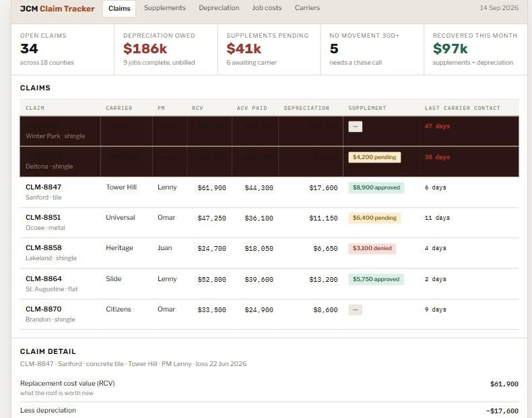This screenshot has height=418, width=532.
Task: Click the 47 days contact value
Action: (x=437, y=126)
